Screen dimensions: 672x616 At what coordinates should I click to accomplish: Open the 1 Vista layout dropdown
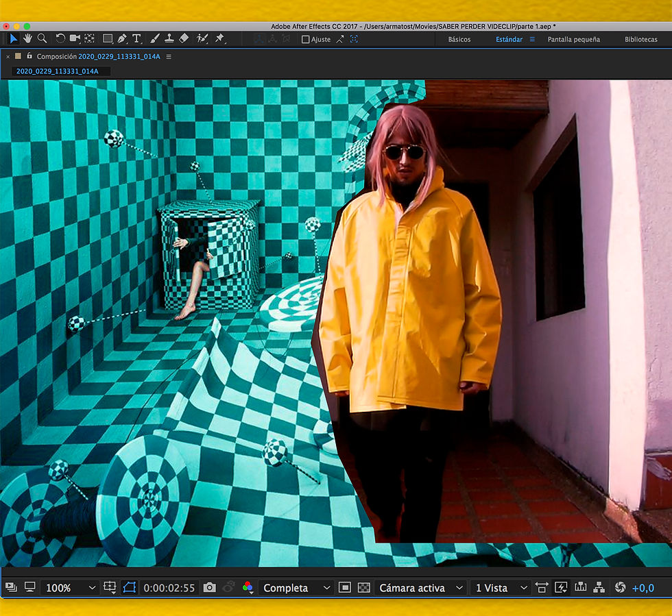tap(501, 588)
